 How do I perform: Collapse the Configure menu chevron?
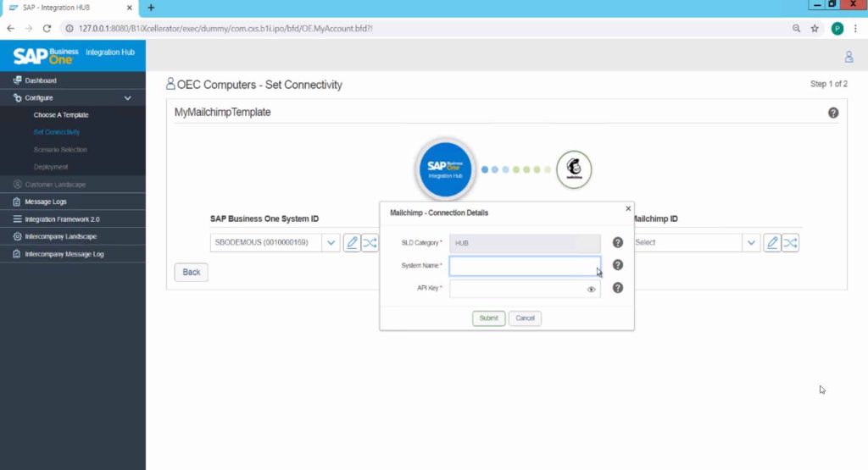click(x=128, y=98)
